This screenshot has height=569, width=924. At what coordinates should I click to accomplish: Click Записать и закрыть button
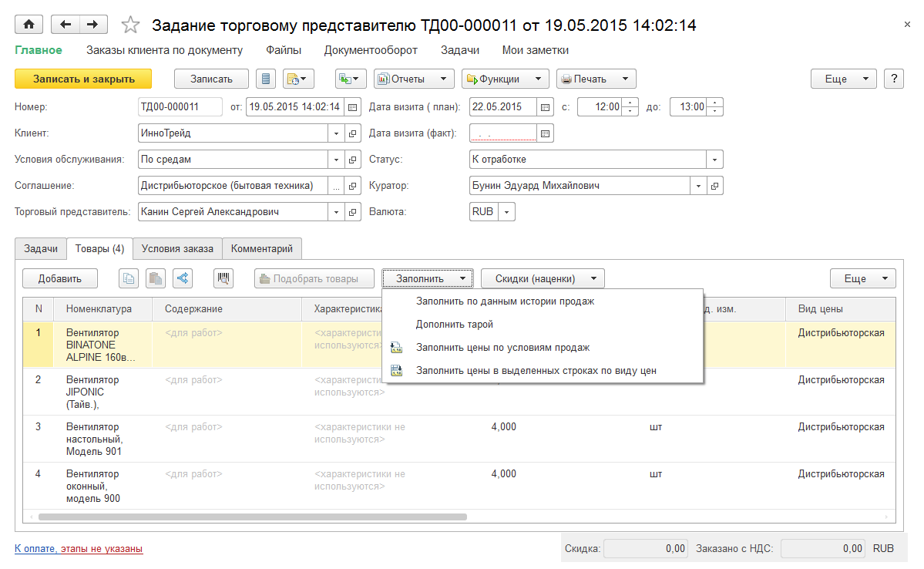83,79
